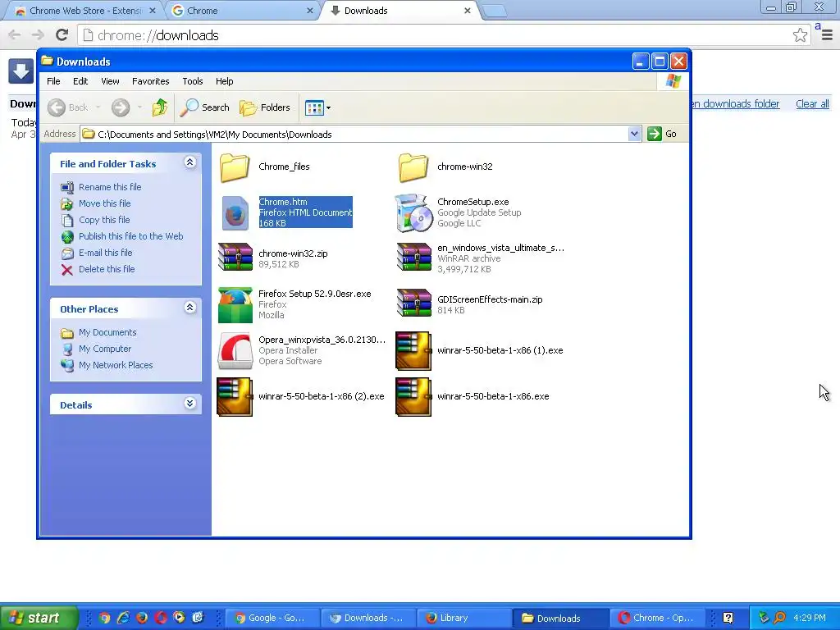Open the Search toolbar button
Image resolution: width=840 pixels, height=630 pixels.
(204, 107)
